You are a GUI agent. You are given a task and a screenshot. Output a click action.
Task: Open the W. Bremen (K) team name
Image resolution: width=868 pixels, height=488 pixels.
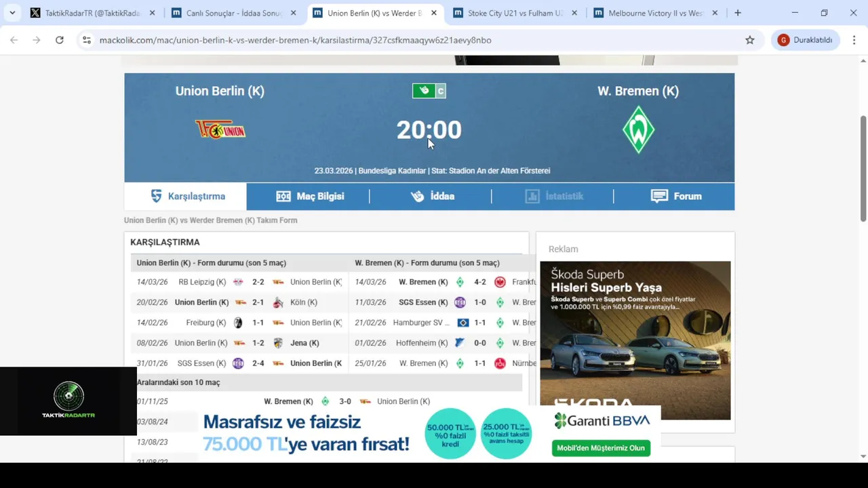tap(638, 91)
